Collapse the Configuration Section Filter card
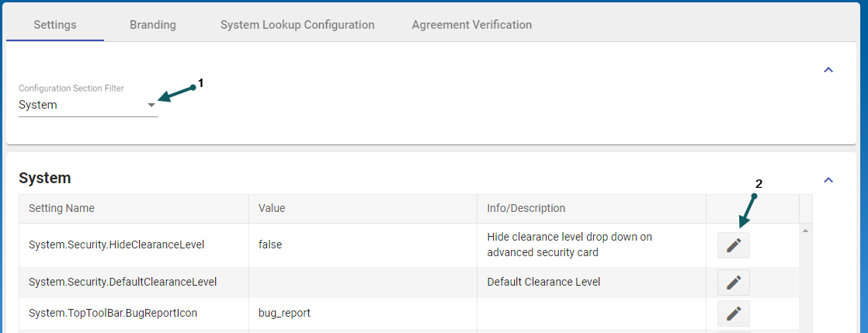Screen dimensions: 868x333 click(828, 70)
